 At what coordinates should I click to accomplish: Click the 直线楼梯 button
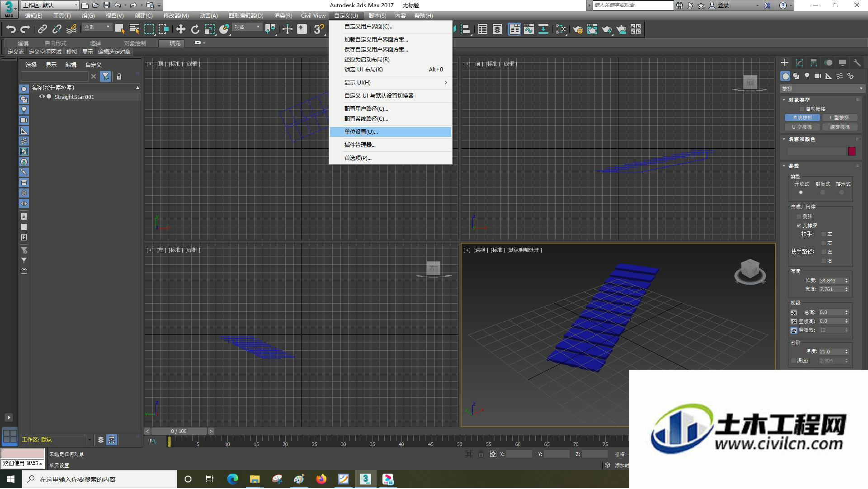coord(802,118)
